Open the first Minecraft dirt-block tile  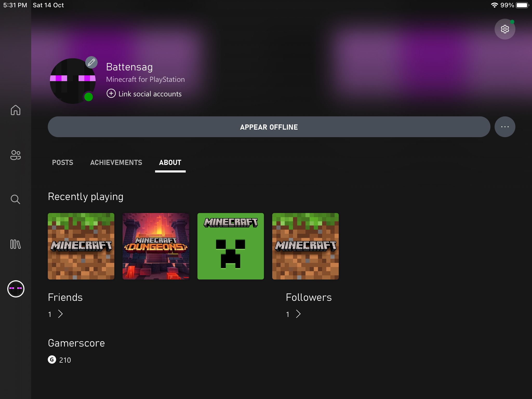81,246
